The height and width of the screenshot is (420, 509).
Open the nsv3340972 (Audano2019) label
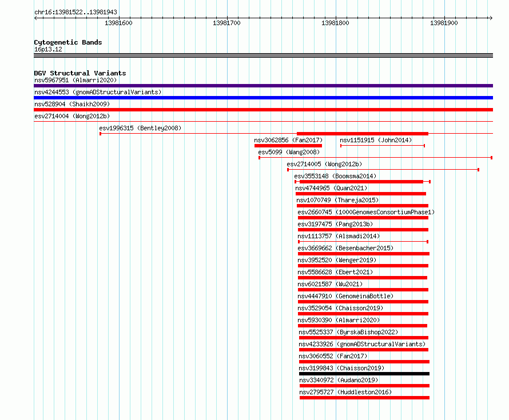tap(339, 380)
